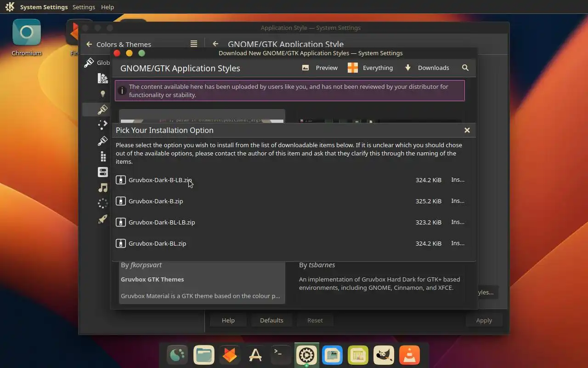588x368 pixels.
Task: Click the 323.2 KiB size value
Action: (x=429, y=222)
